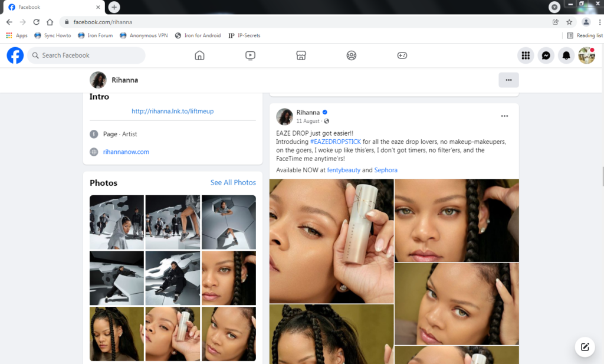
Task: Open bottom-row thumbnail holding product stick
Action: point(173,334)
